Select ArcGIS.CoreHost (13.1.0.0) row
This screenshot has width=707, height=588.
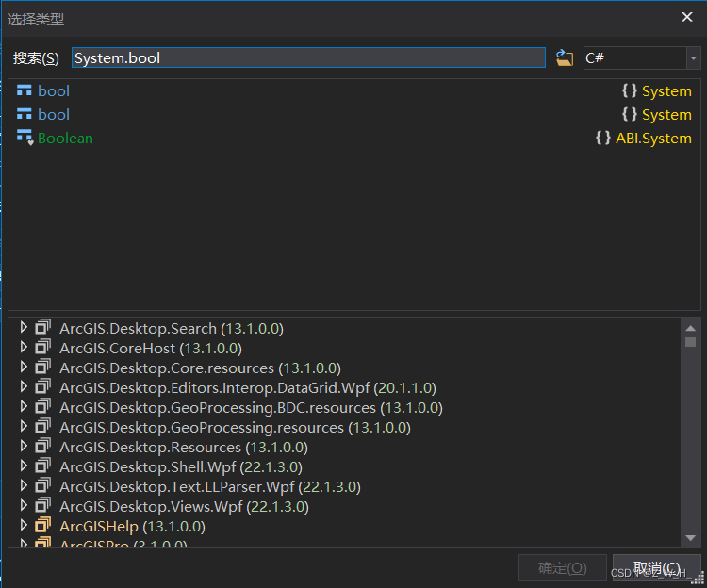point(151,349)
